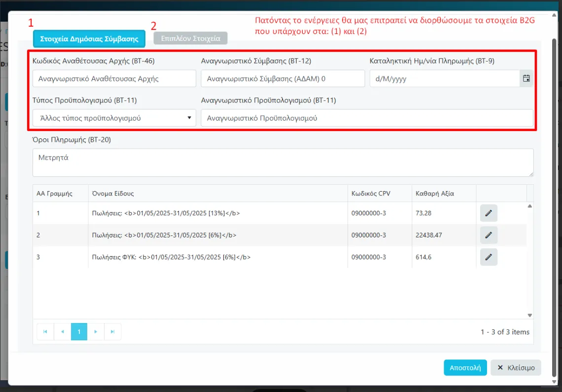Click the Όροι Πληρωμής text area
The height and width of the screenshot is (392, 562).
coord(282,163)
